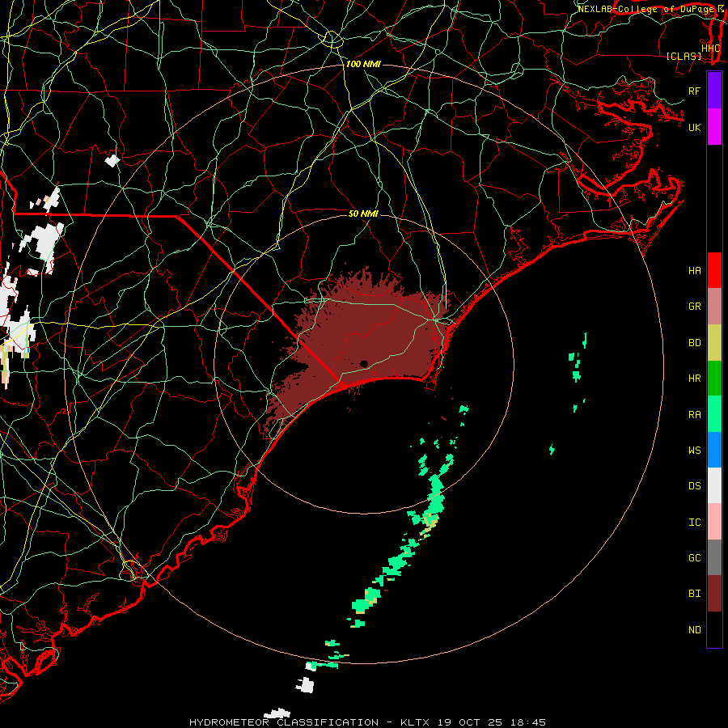Click the gray GC legend color swatch
The height and width of the screenshot is (728, 728).
click(x=714, y=557)
